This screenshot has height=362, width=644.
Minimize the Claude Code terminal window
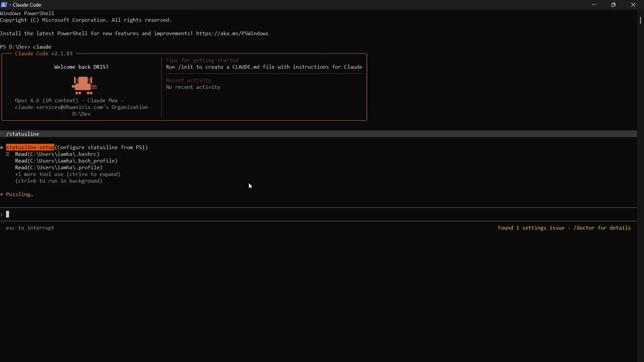pos(594,5)
